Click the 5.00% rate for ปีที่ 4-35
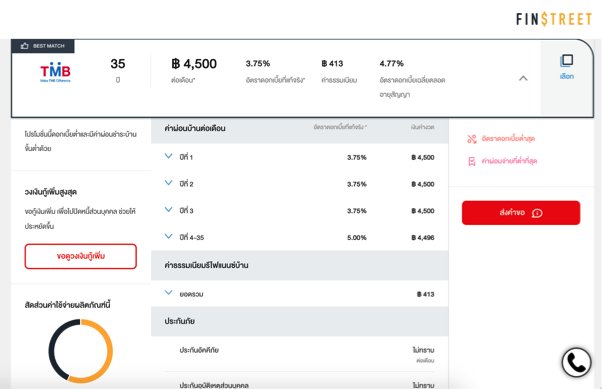The height and width of the screenshot is (389, 602). (x=357, y=238)
